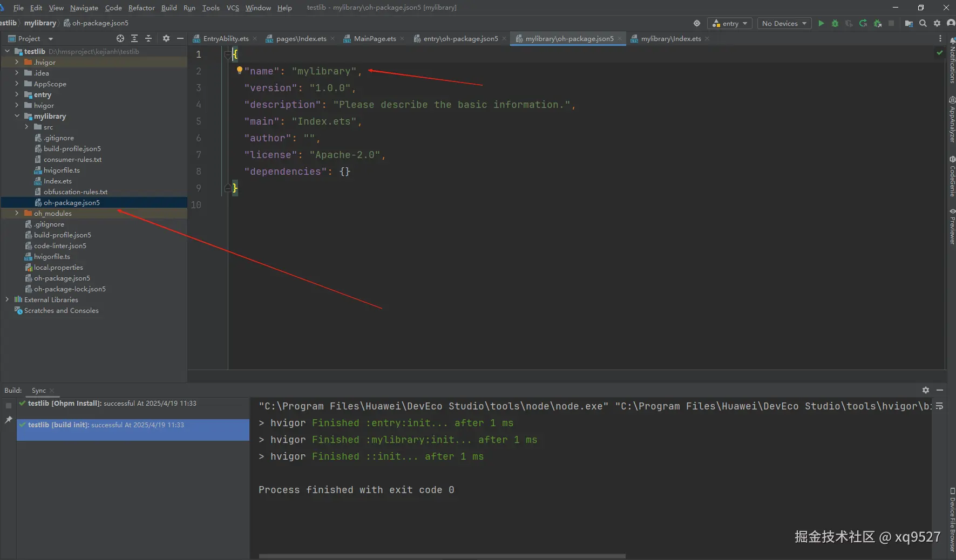Fold the JSON block at line 1
956x560 pixels.
click(x=228, y=54)
